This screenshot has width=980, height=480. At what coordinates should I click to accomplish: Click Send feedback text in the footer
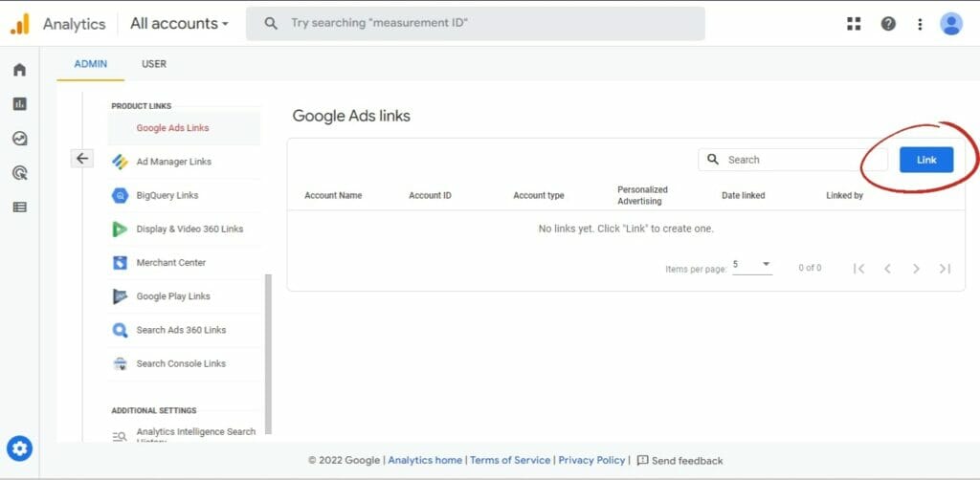tap(687, 461)
